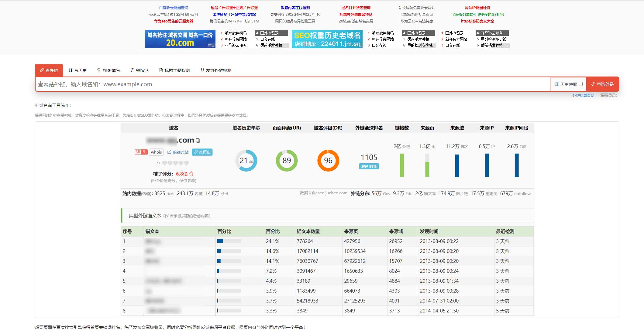Image resolution: width=644 pixels, height=334 pixels.
Task: Click the 24.1% progress bar in row 1
Action: click(x=229, y=241)
